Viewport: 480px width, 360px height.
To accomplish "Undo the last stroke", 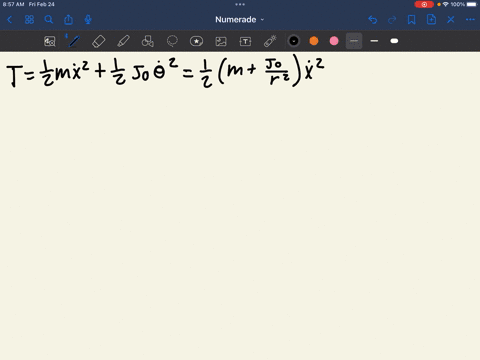I will click(x=373, y=20).
